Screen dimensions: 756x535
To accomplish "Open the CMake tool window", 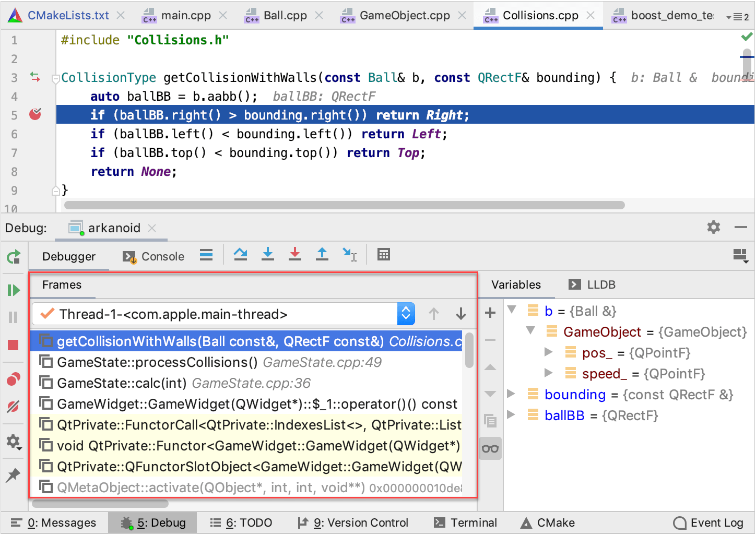I will [548, 522].
